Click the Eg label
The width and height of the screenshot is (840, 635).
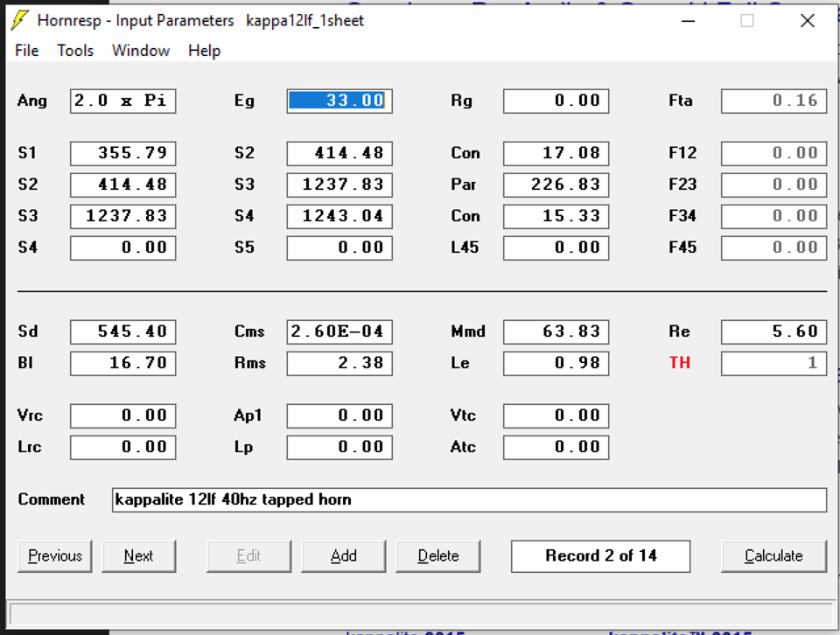point(244,101)
